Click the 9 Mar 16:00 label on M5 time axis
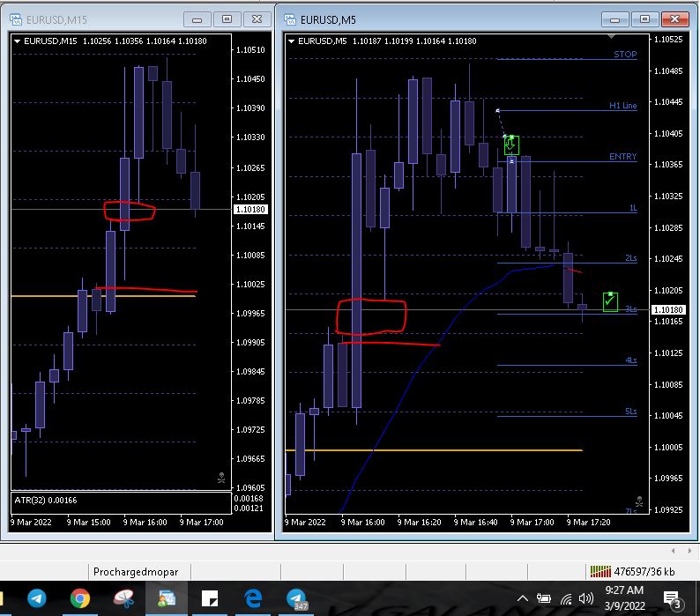The width and height of the screenshot is (700, 616). [362, 522]
